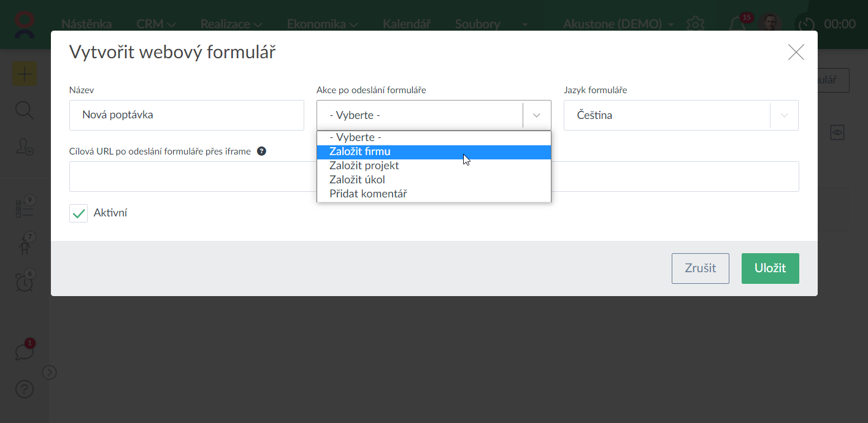The width and height of the screenshot is (868, 423).
Task: Click the help icon in sidebar
Action: (24, 389)
